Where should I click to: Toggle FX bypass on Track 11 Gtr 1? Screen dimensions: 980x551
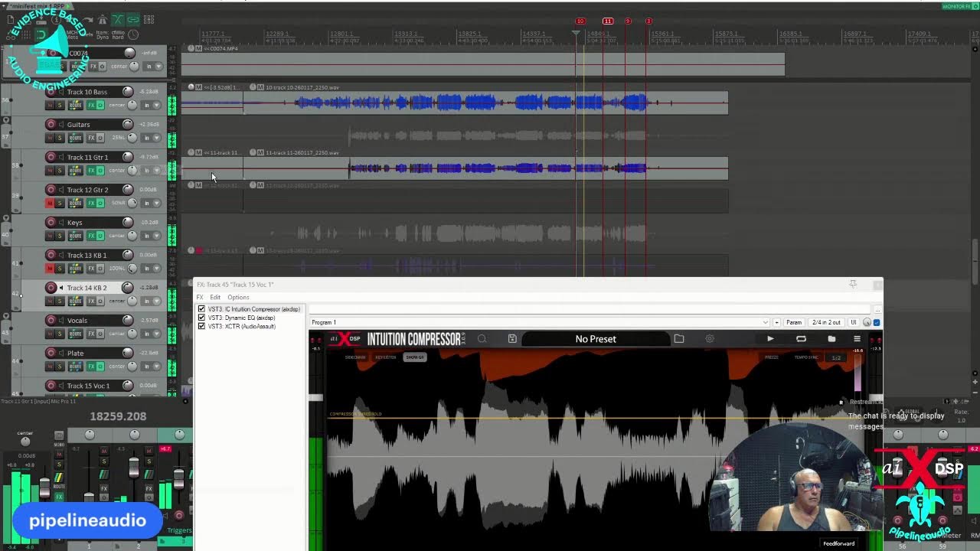point(100,170)
